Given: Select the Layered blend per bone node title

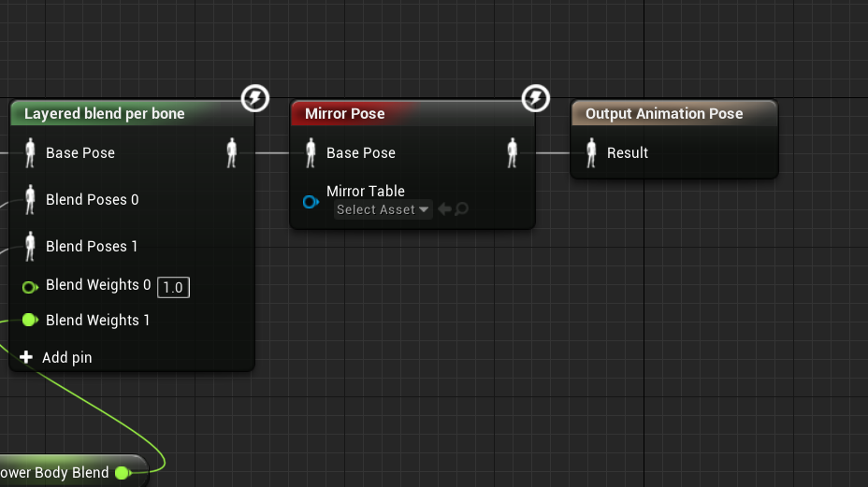Looking at the screenshot, I should pyautogui.click(x=105, y=113).
